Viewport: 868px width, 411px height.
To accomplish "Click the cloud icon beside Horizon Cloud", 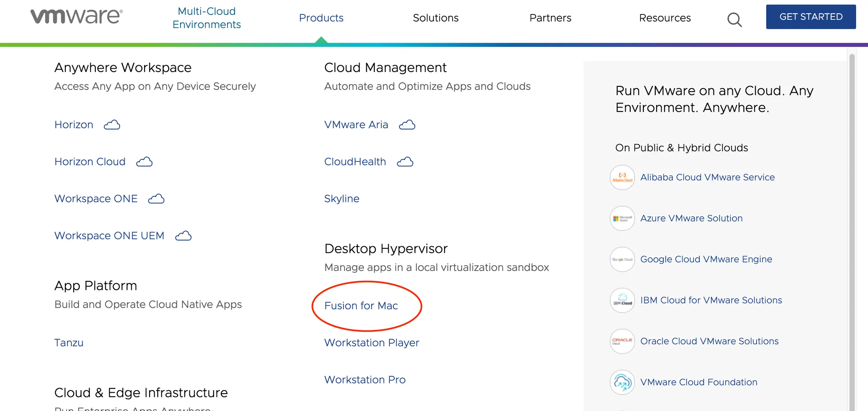I will 144,162.
